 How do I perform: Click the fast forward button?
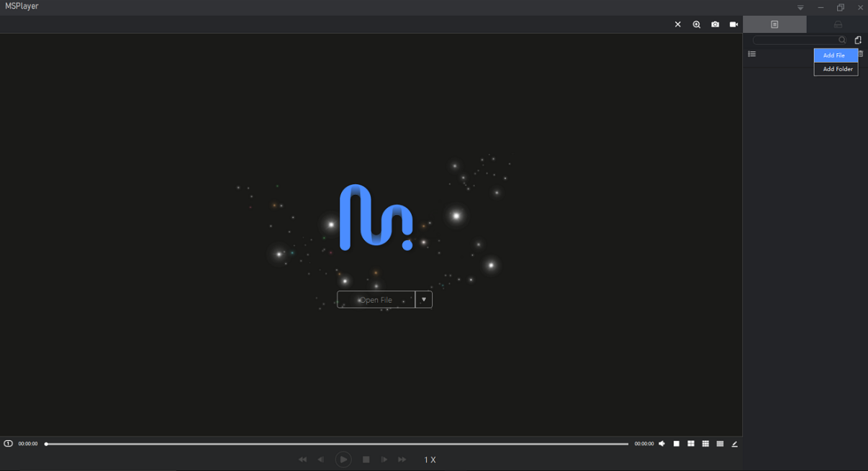(402, 459)
